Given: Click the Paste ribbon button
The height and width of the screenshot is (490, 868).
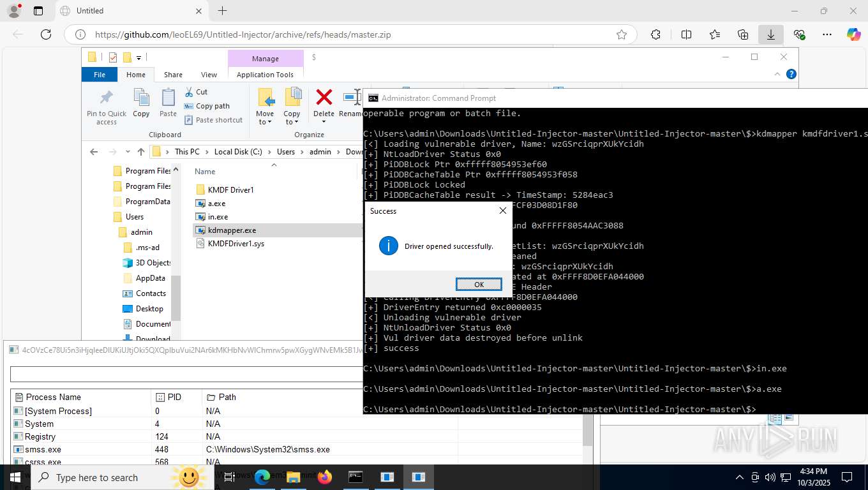Looking at the screenshot, I should click(168, 103).
